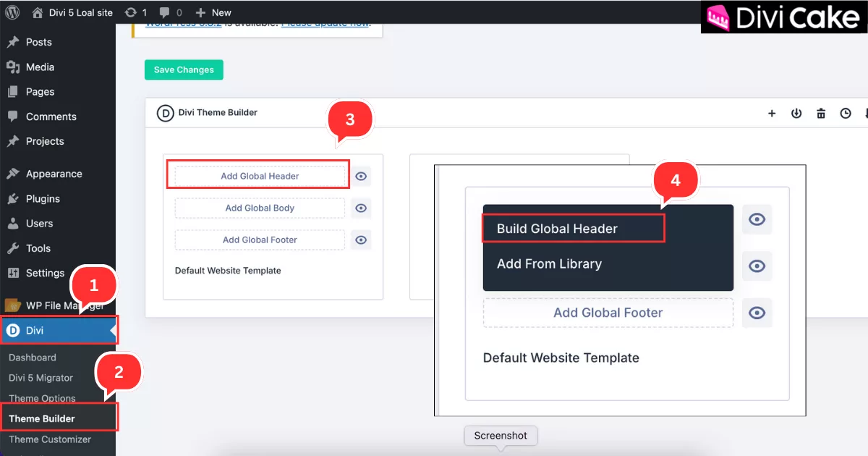Open the Divi Dashboard submenu
Viewport: 868px width, 456px height.
coord(32,358)
